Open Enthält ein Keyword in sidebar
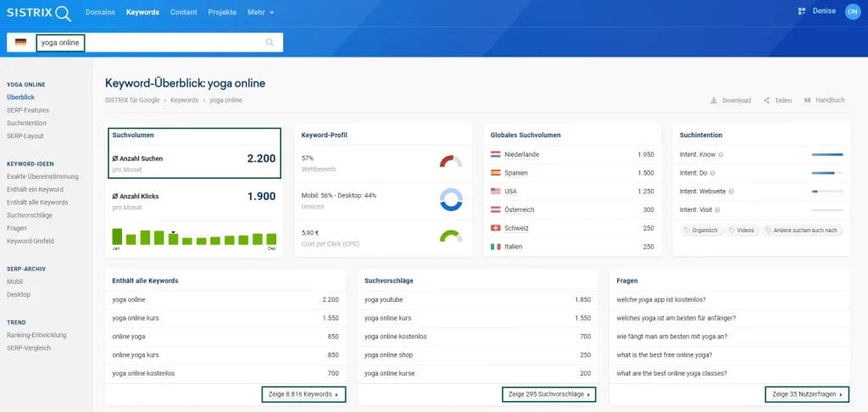The width and height of the screenshot is (868, 412). pyautogui.click(x=35, y=189)
